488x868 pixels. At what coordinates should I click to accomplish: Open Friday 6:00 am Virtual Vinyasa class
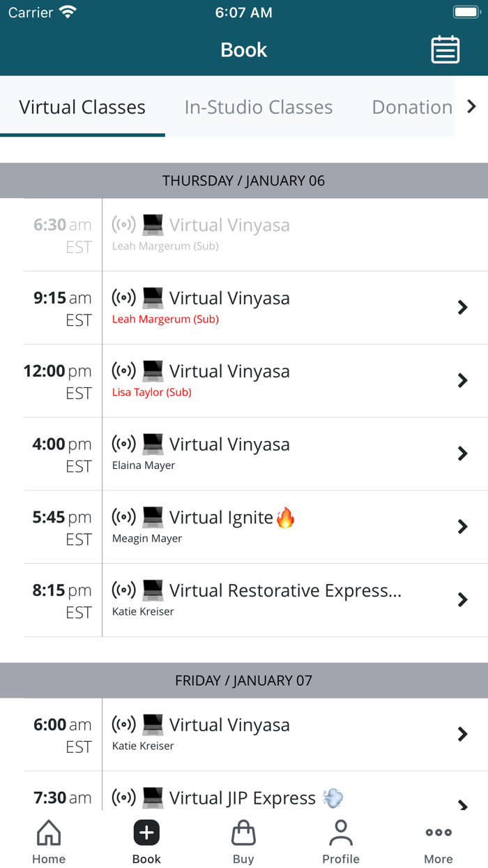pos(229,726)
